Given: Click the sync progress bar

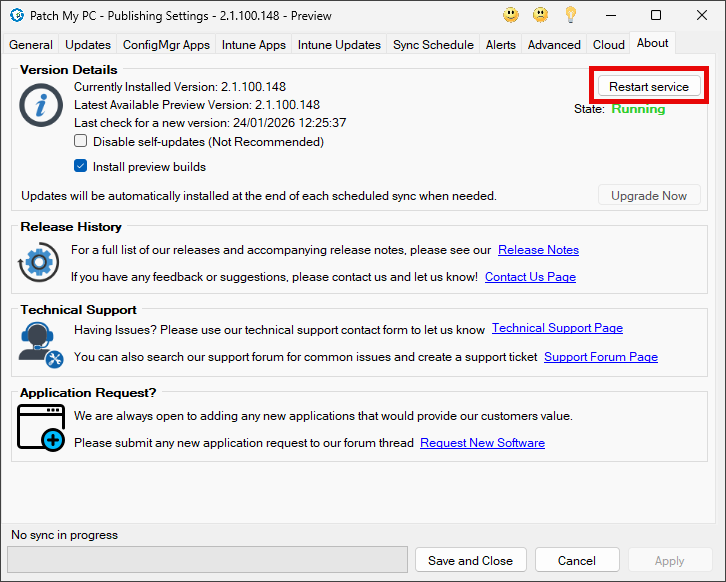Looking at the screenshot, I should pyautogui.click(x=207, y=559).
